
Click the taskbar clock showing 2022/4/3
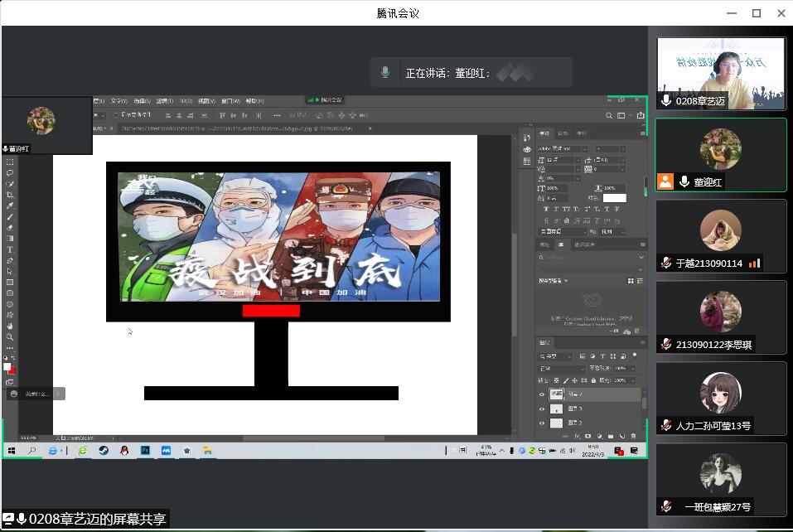point(592,451)
